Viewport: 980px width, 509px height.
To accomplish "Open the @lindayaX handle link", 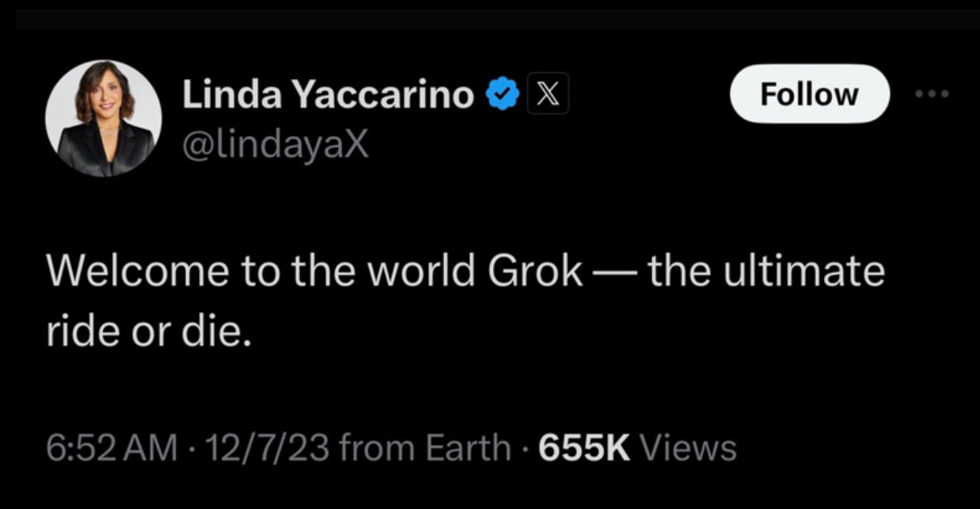I will (275, 144).
